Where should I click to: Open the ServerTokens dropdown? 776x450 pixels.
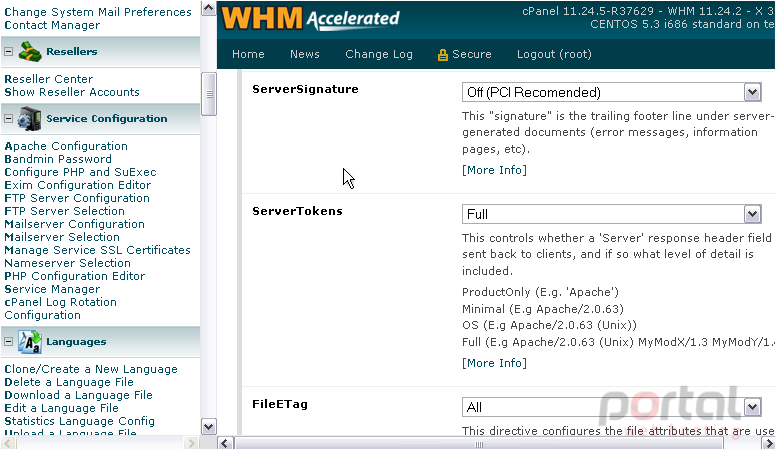[612, 214]
